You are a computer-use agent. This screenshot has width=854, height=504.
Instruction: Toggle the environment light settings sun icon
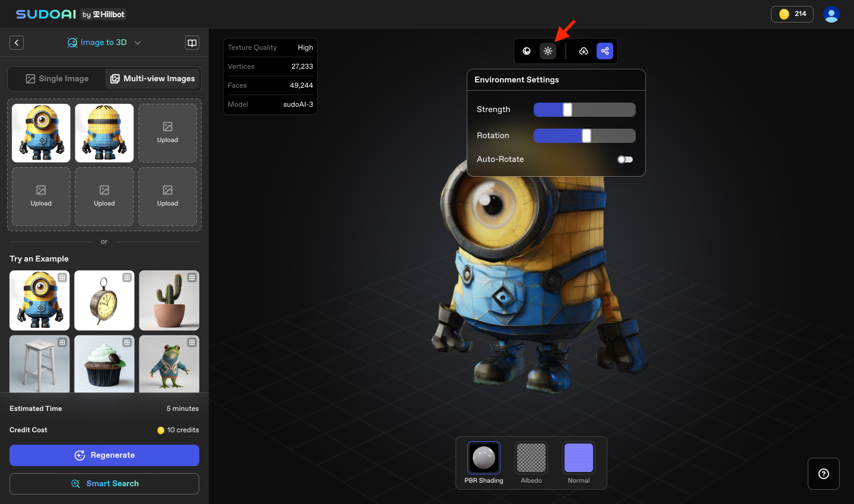coord(548,51)
